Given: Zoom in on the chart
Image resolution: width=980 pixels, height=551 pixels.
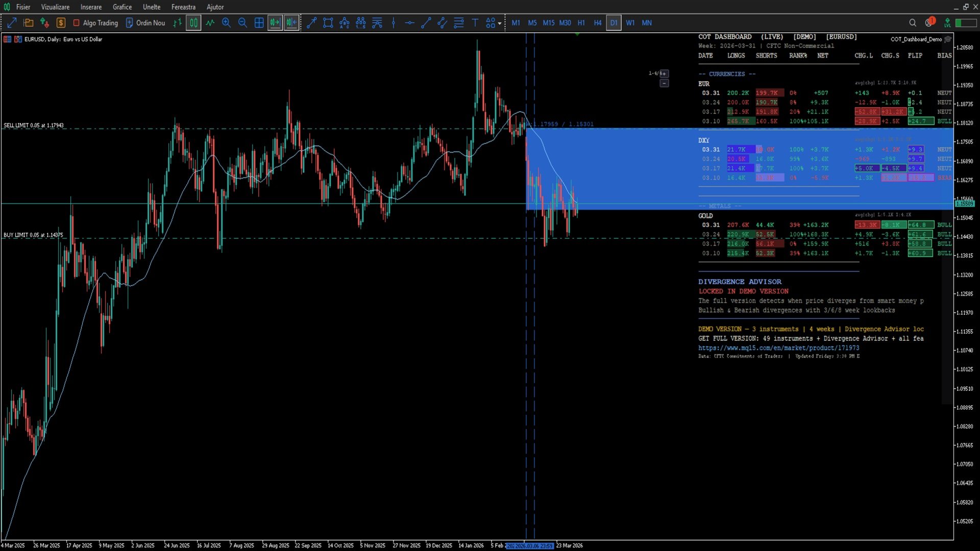Looking at the screenshot, I should pos(226,23).
